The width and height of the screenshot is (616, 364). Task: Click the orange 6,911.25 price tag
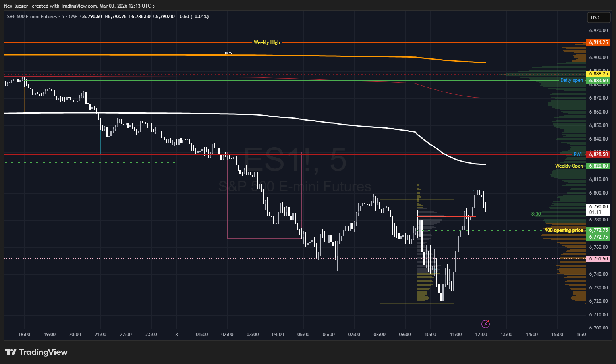[598, 42]
